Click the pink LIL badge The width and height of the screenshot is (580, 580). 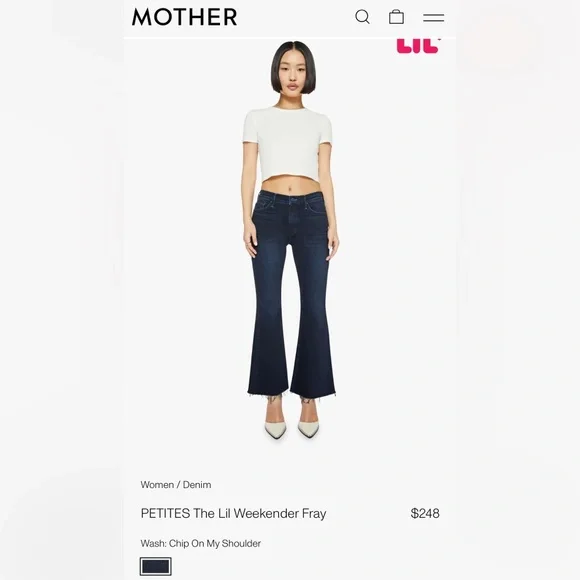(x=418, y=46)
